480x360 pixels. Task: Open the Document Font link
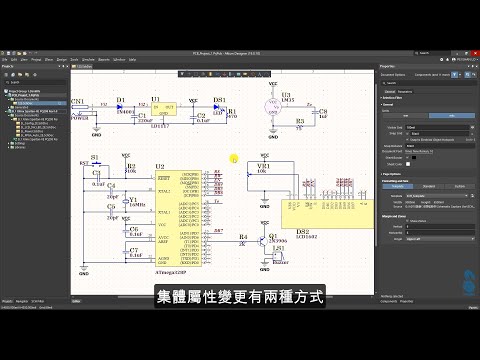(419, 151)
